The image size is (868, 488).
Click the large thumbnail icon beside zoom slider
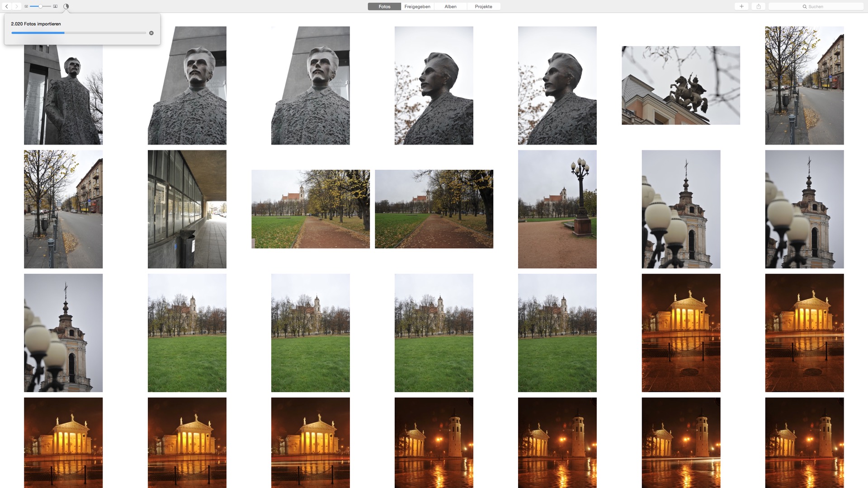[55, 6]
